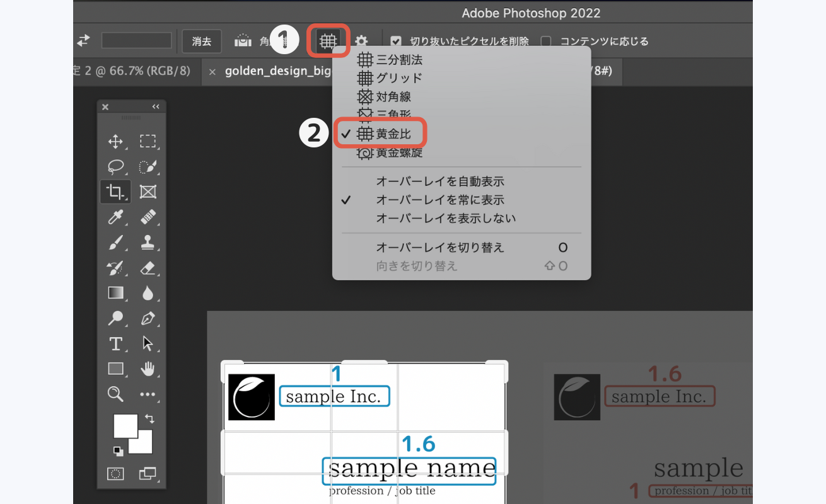Collapse the tools panel with double arrows
The height and width of the screenshot is (504, 826).
point(156,107)
